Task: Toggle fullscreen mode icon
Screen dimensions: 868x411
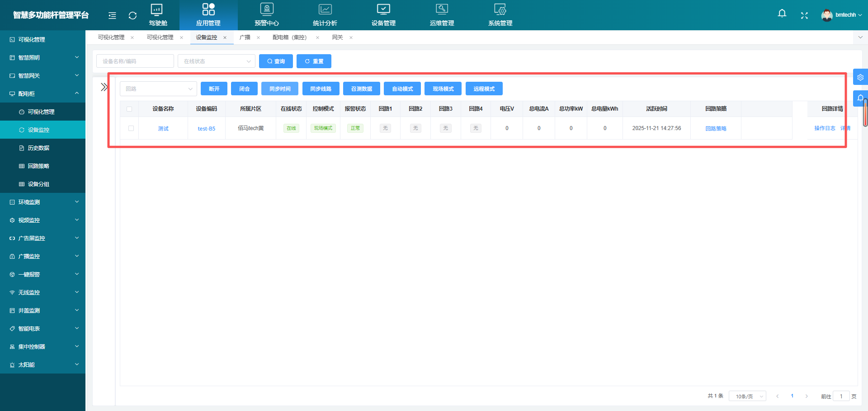Action: coord(804,15)
